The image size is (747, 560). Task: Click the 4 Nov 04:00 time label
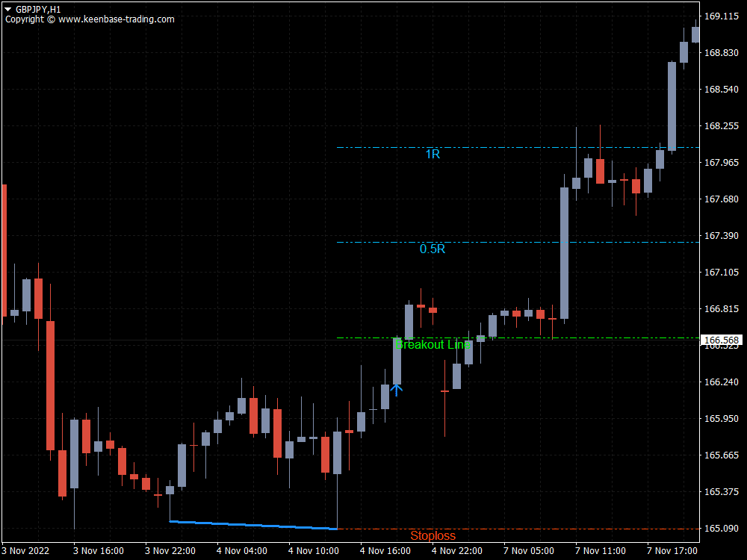pos(242,551)
